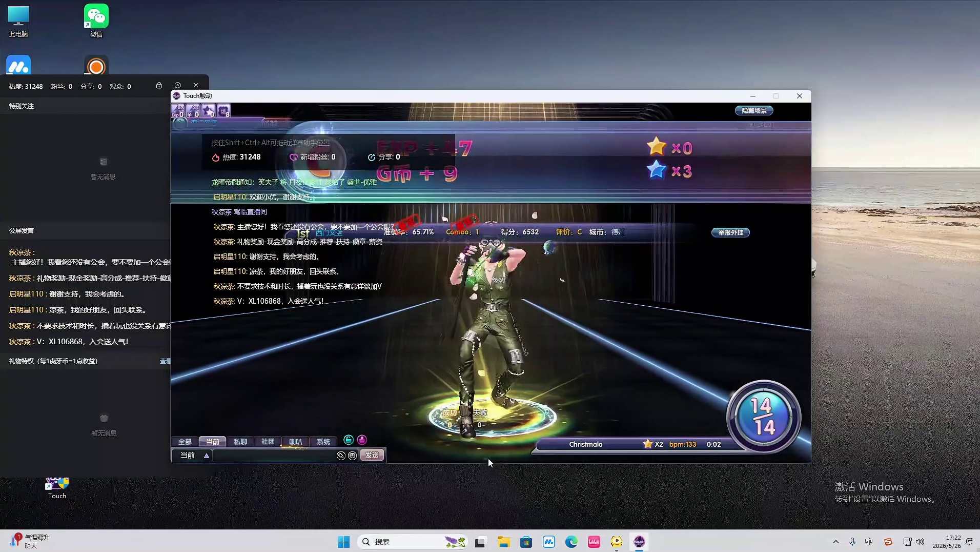The image size is (980, 552).
Task: Switch to the 当前 chat tab
Action: [x=213, y=442]
